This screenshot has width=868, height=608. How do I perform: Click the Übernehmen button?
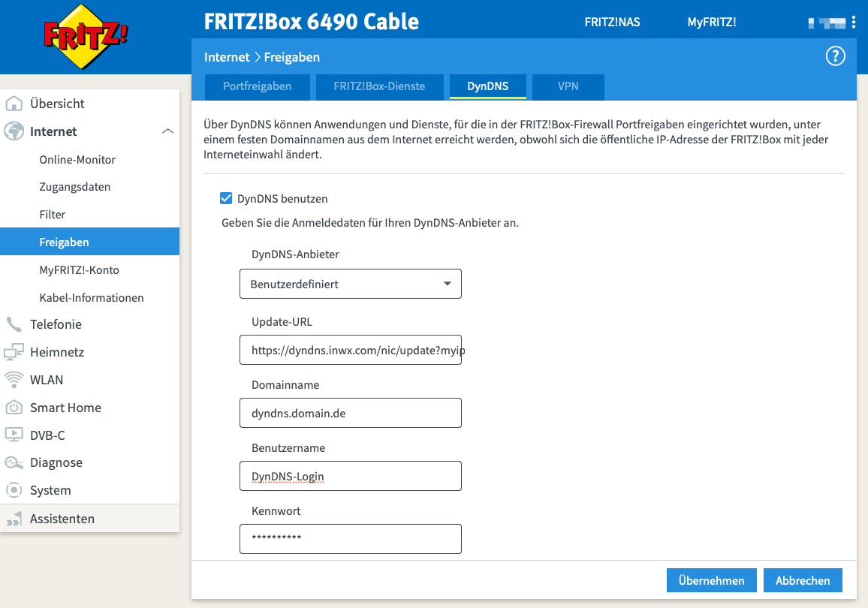click(711, 580)
